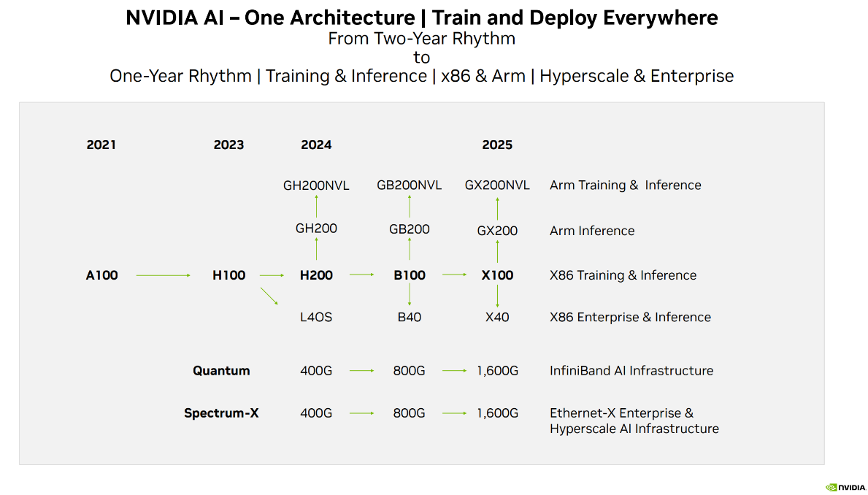Click the 'X86 Training & Inference' description
The image size is (868, 495).
click(x=623, y=275)
